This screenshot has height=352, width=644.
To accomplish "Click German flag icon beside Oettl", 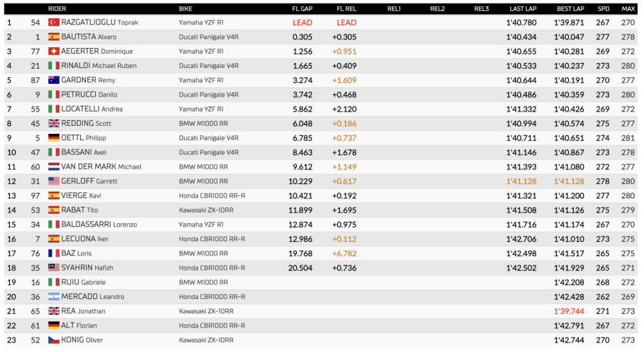I will point(53,138).
